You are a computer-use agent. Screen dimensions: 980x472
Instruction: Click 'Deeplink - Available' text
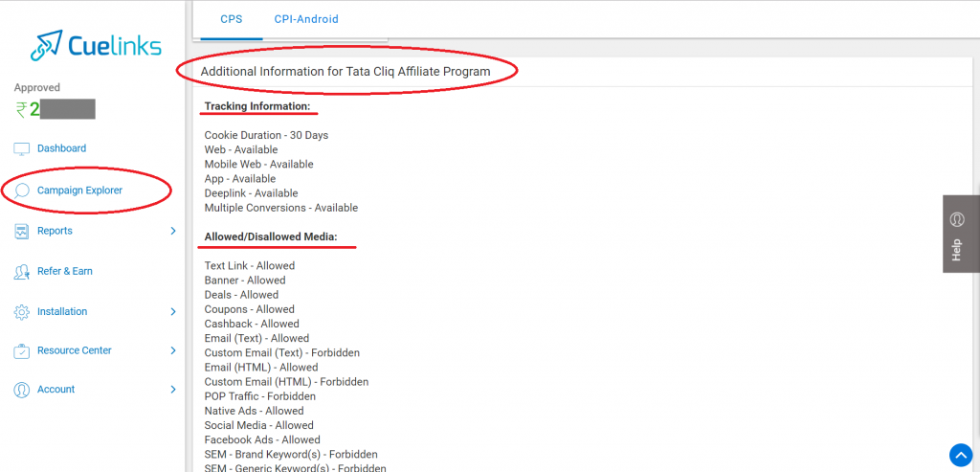(x=252, y=193)
